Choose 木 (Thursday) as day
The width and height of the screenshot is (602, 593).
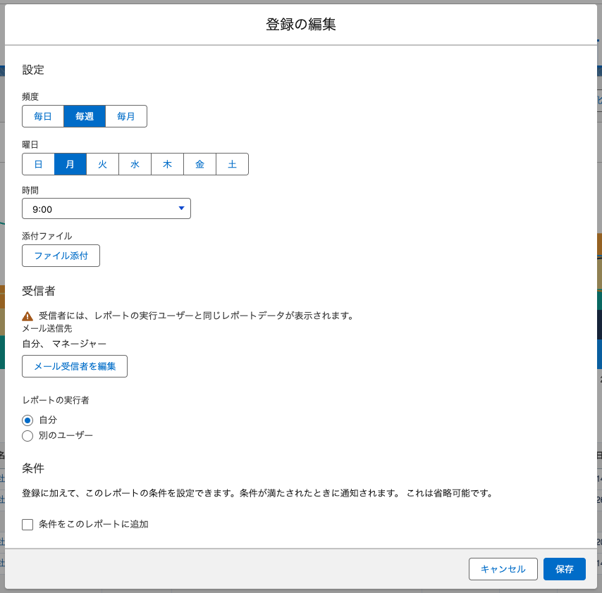(x=167, y=164)
